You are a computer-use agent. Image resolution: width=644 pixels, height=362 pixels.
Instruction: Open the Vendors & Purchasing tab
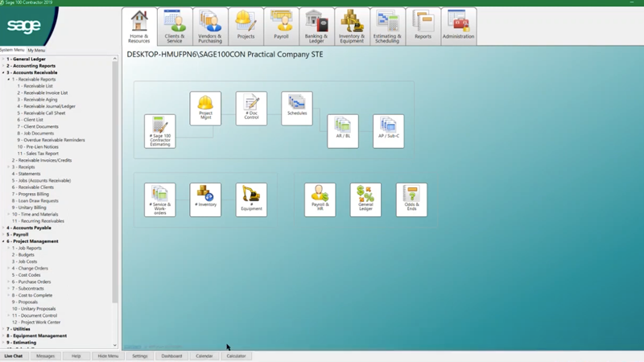click(210, 27)
